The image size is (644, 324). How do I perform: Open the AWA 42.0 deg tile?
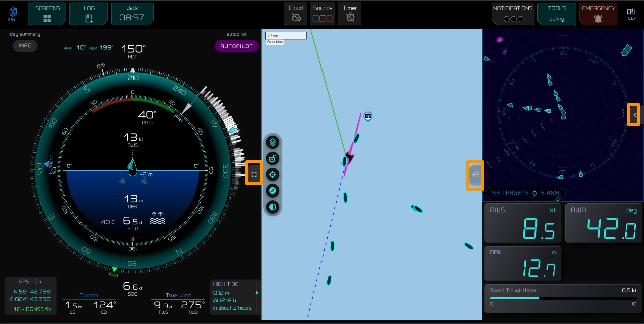tap(603, 222)
